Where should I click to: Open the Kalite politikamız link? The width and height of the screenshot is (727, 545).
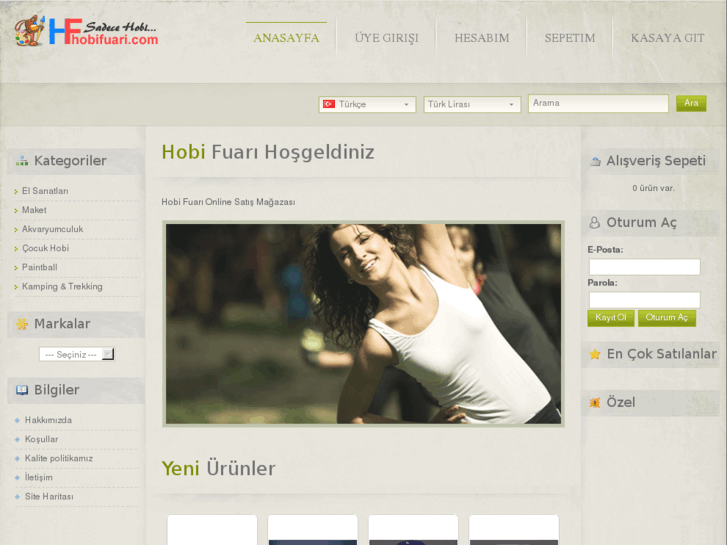point(58,458)
